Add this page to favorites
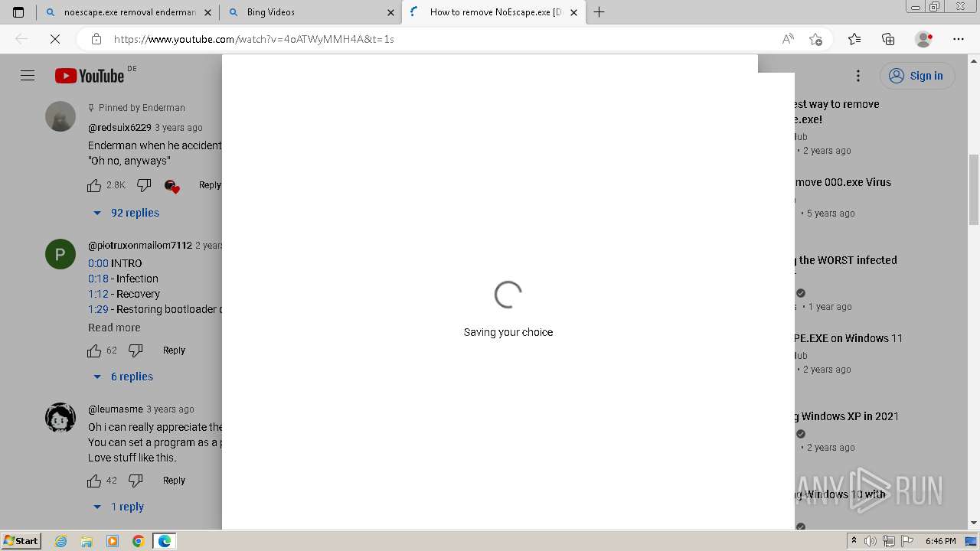Screen dimensions: 980x551 tap(815, 39)
